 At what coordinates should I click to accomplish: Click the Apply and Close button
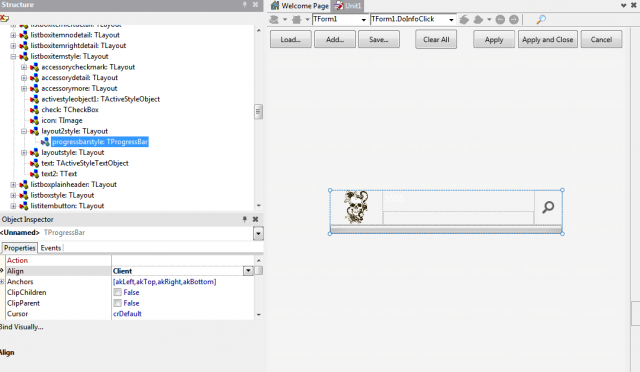[x=548, y=40]
